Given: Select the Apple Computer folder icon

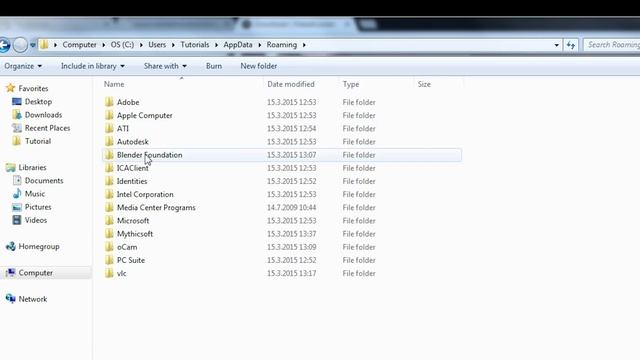Looking at the screenshot, I should (109, 115).
